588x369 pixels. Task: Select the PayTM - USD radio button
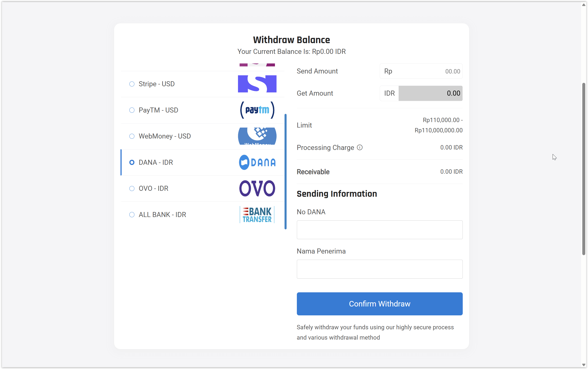click(x=132, y=110)
